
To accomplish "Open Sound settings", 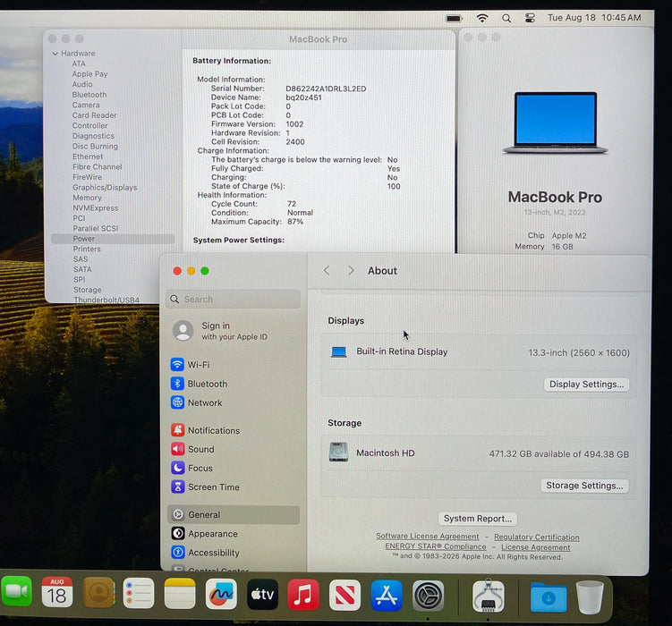I will 192,449.
